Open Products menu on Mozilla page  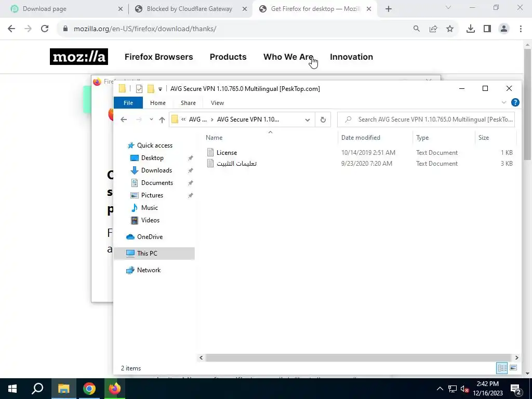[228, 57]
